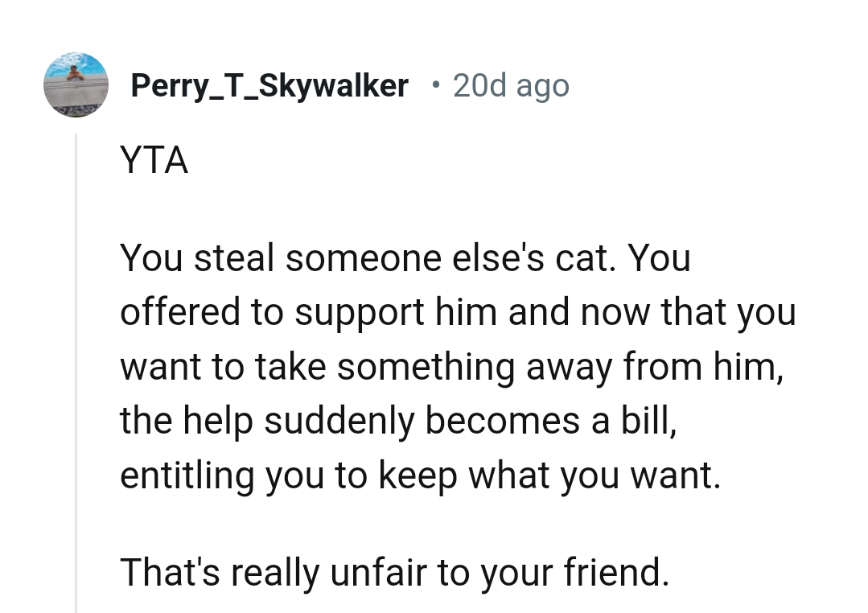Click the dot separator before the timestamp
The width and height of the screenshot is (868, 613).
point(435,85)
